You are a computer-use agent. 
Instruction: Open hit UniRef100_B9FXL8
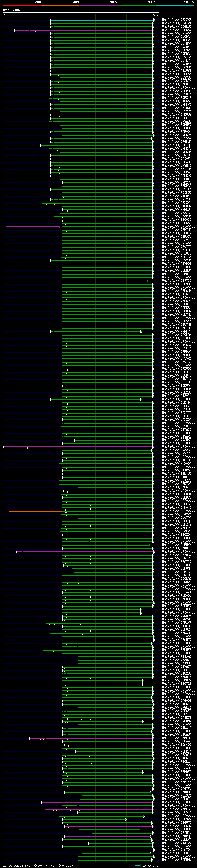[177, 98]
